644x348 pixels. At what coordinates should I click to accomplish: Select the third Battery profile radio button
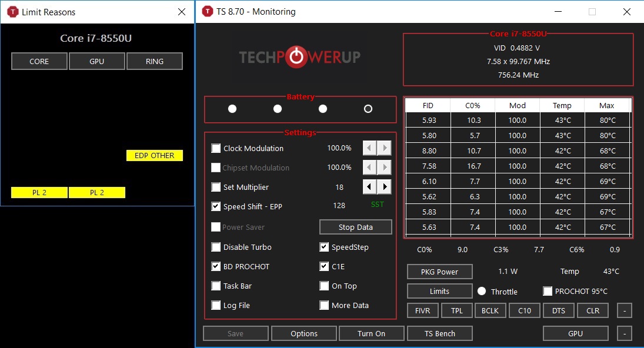tap(323, 109)
